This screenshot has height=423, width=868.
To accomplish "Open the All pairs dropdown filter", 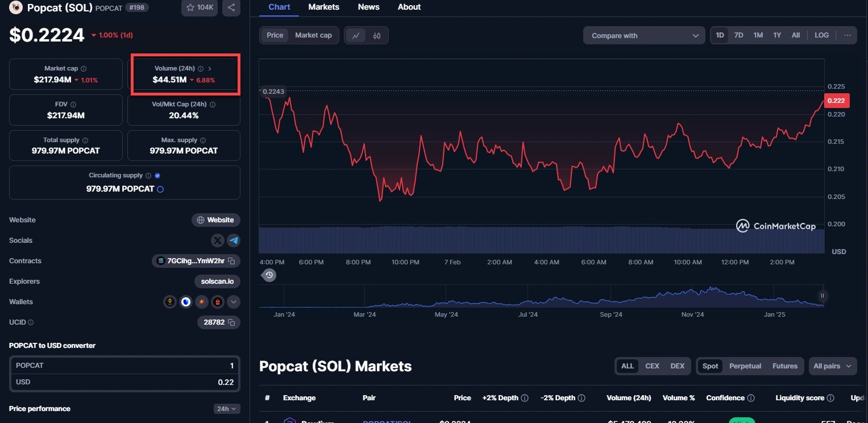I will pos(832,366).
